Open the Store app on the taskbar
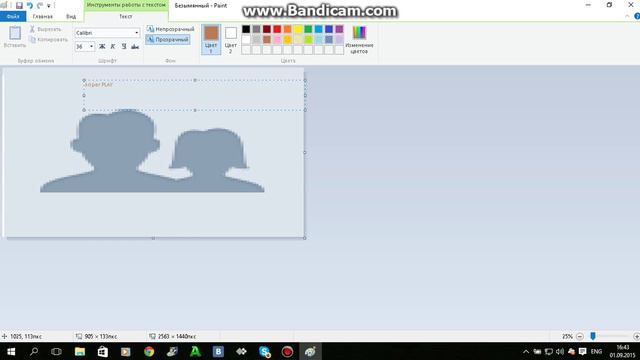Screen dimensions: 640x360 102,351
